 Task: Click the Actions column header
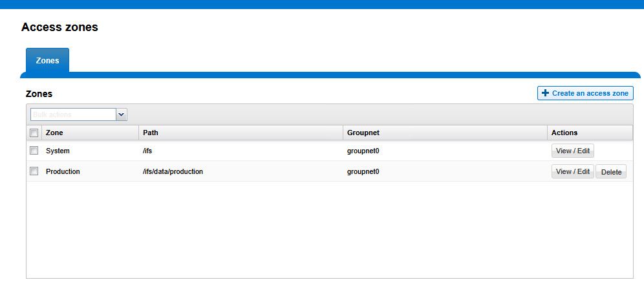(564, 133)
